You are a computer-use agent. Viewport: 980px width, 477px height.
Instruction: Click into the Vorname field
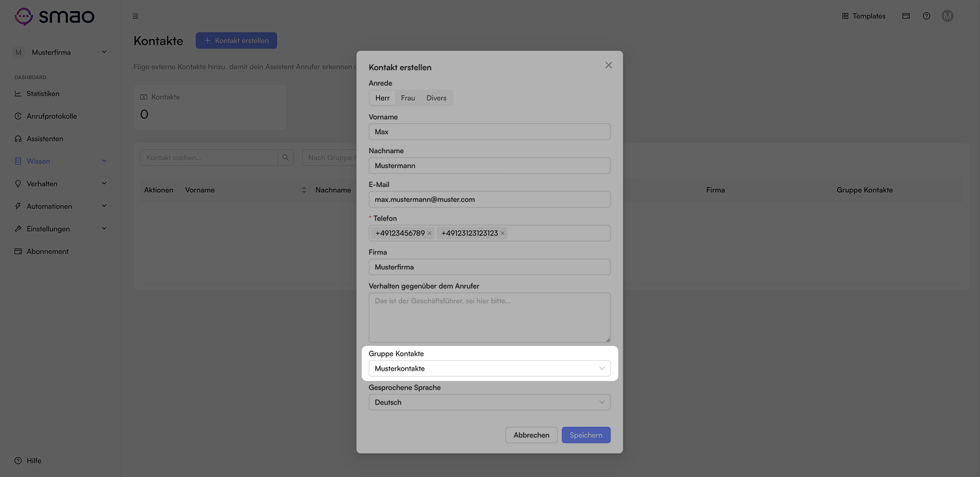point(490,132)
